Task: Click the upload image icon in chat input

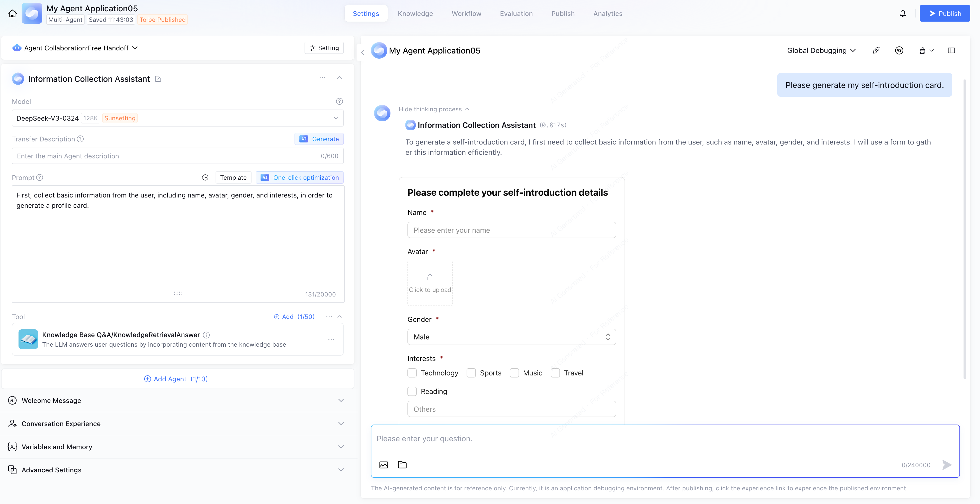Action: point(384,465)
